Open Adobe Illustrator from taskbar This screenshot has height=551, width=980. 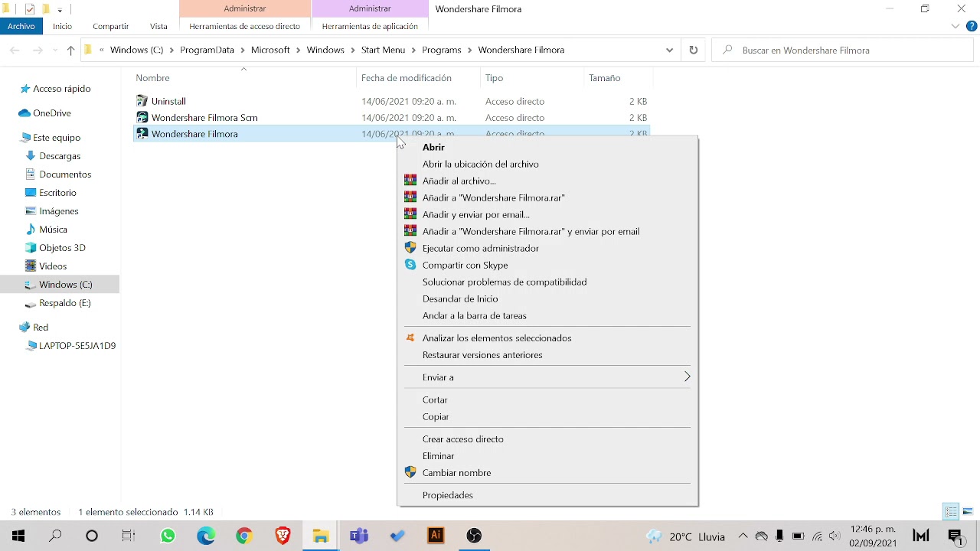pos(436,536)
